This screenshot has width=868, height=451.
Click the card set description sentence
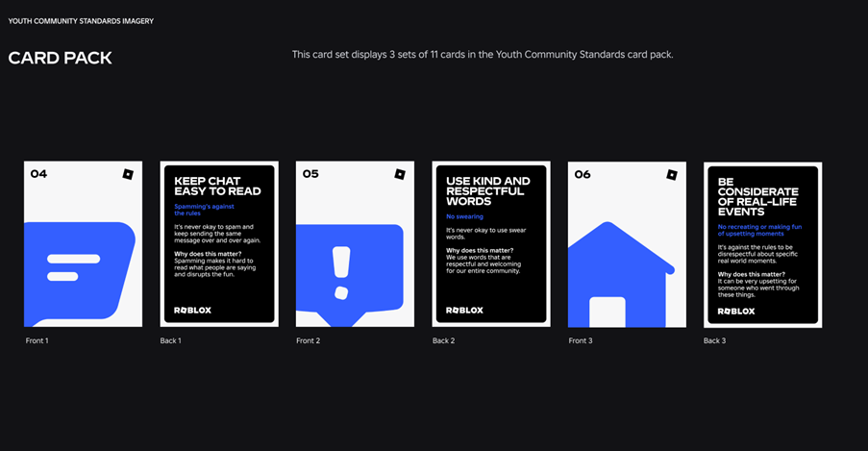[483, 54]
